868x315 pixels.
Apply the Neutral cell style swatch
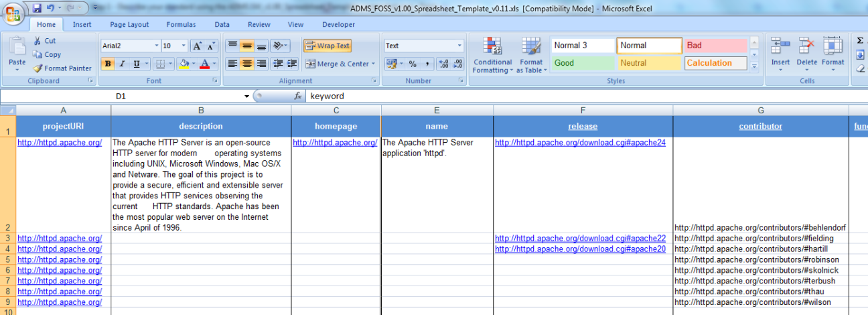tap(649, 63)
